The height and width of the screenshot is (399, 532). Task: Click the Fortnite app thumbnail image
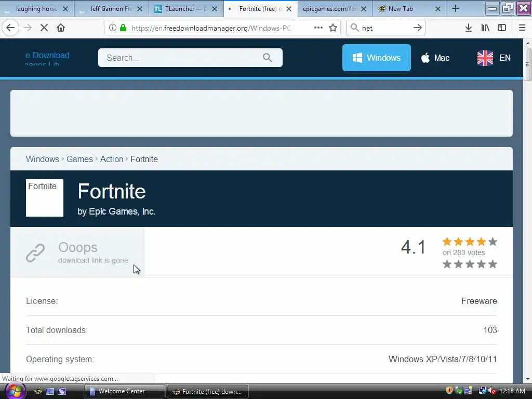coord(45,198)
